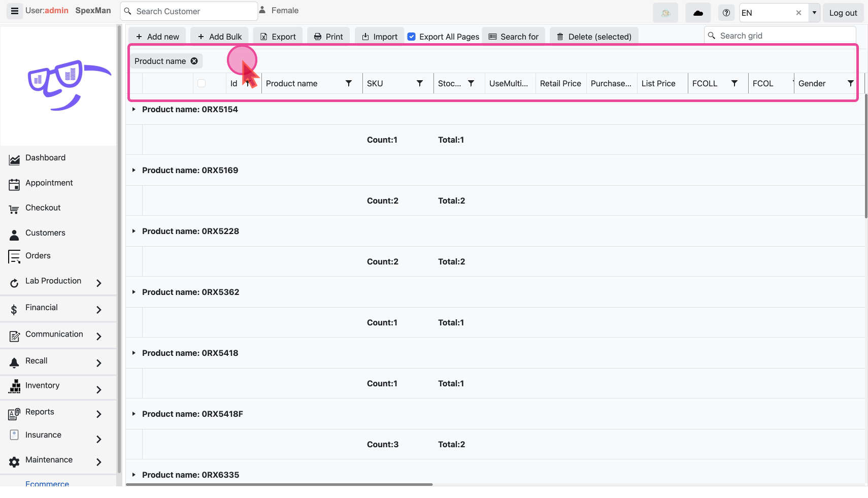Expand the Product name 0RX5418F group

tap(134, 414)
